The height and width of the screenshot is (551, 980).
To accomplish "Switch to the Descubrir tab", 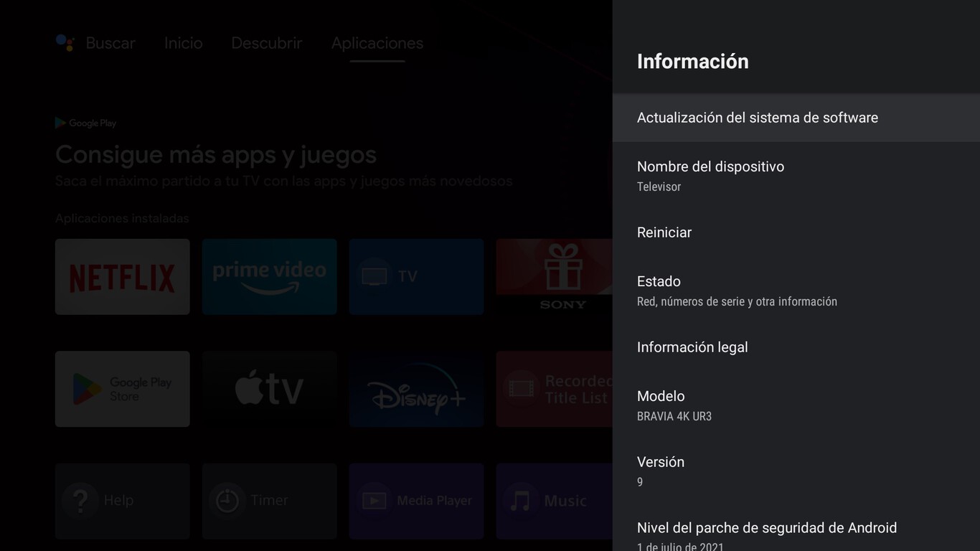I will coord(266,43).
